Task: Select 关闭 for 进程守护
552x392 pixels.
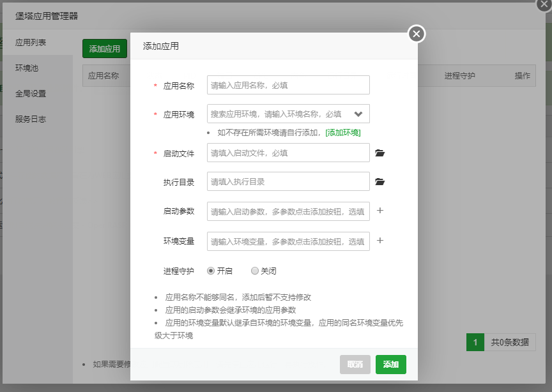Action: pos(254,271)
